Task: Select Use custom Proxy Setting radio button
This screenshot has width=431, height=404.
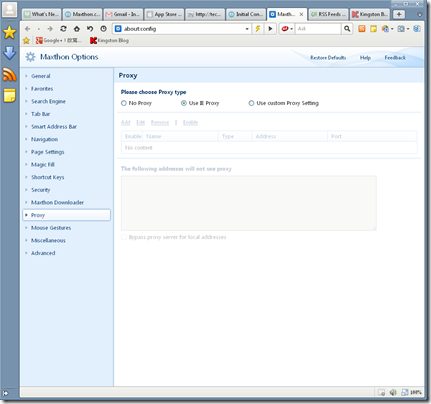Action: click(251, 103)
